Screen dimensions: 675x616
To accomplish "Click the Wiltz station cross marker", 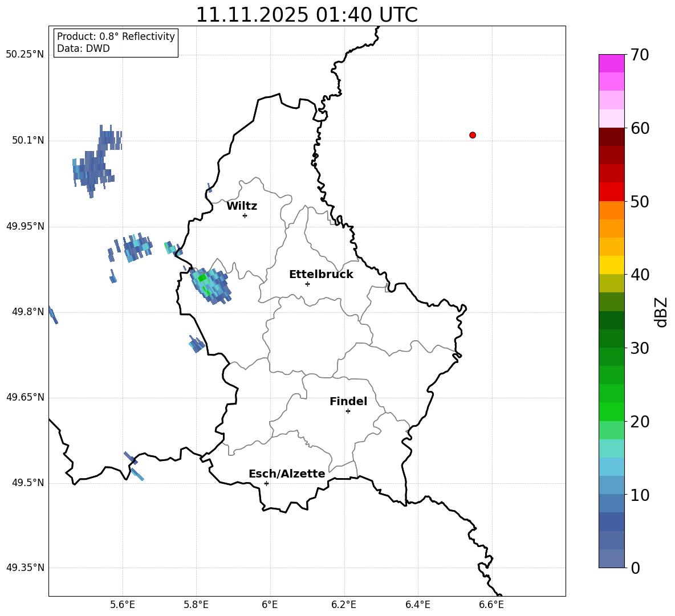I will pyautogui.click(x=245, y=215).
